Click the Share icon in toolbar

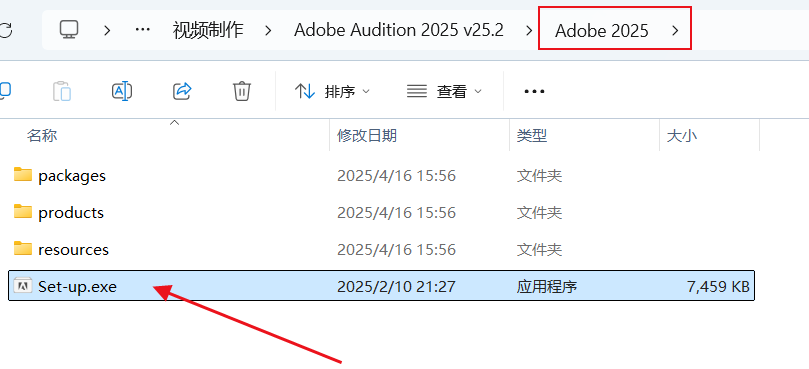[182, 91]
